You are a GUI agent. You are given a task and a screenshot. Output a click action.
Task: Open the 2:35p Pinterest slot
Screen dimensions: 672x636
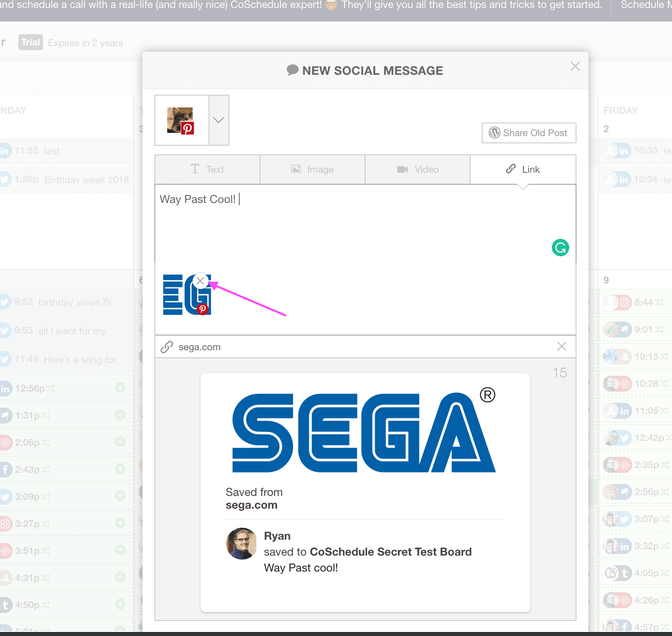tap(635, 465)
